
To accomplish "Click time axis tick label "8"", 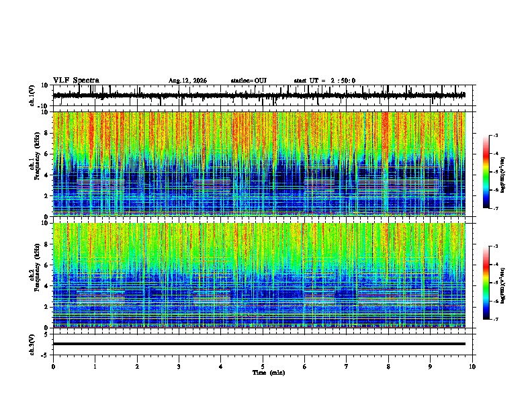I will (x=388, y=367).
